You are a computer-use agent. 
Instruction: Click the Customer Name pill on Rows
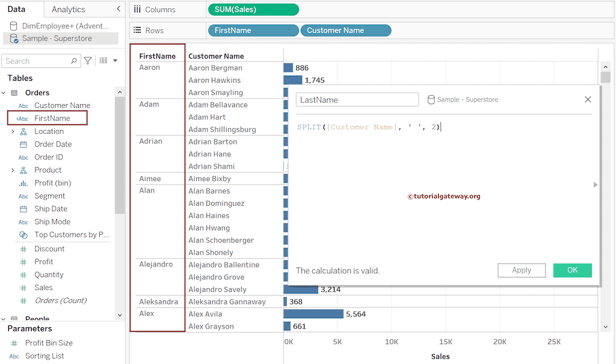point(346,30)
